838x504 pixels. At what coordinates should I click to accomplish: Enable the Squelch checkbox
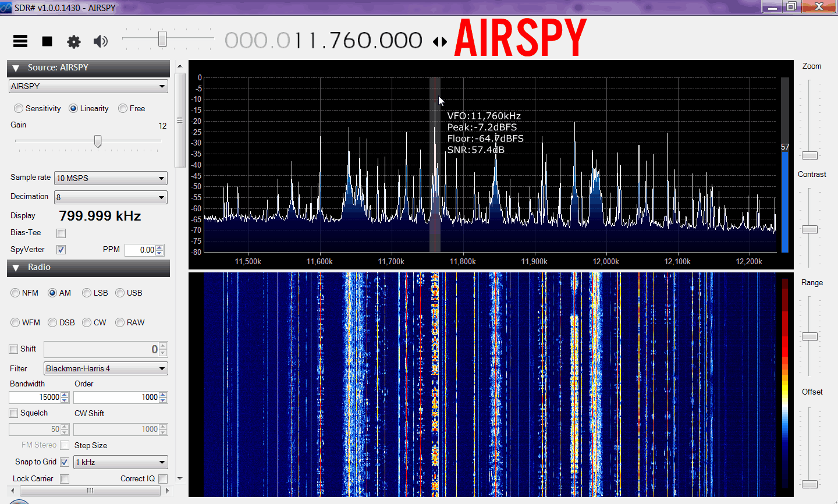click(x=13, y=413)
